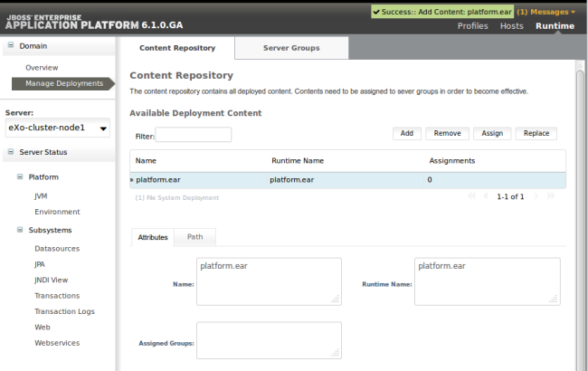
Task: Select Datasources under Subsystems
Action: (x=57, y=248)
